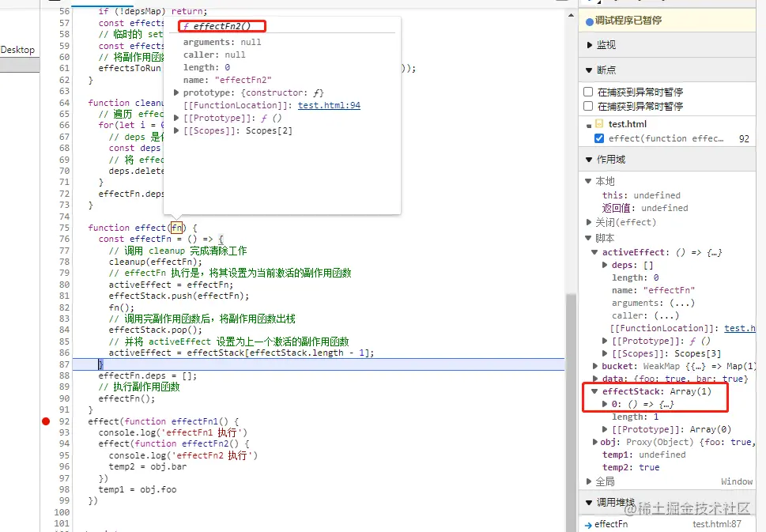Expand [[Prototype]] in the effectFn2 tooltip
The height and width of the screenshot is (532, 766).
pyautogui.click(x=176, y=118)
